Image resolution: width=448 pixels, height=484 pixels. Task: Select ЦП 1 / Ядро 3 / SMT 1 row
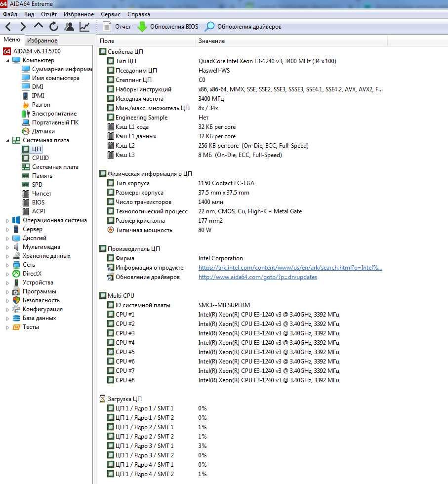click(157, 445)
